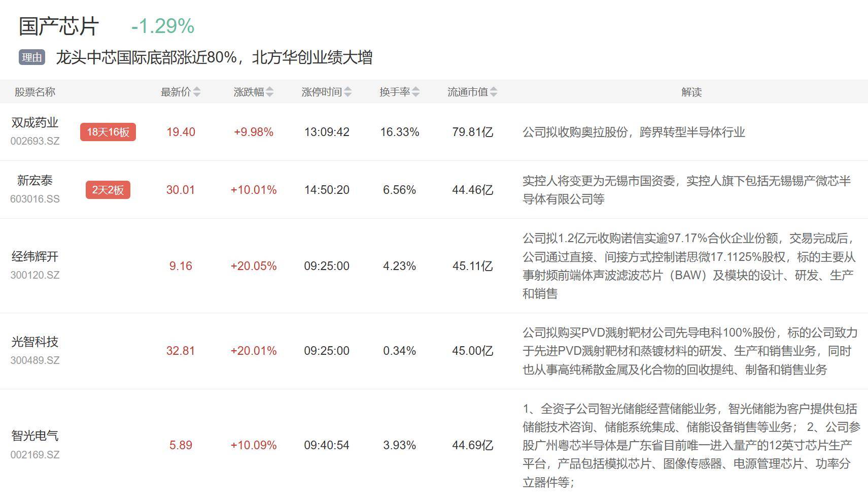Click turnover rate 4.23%
868x500 pixels.
(400, 266)
